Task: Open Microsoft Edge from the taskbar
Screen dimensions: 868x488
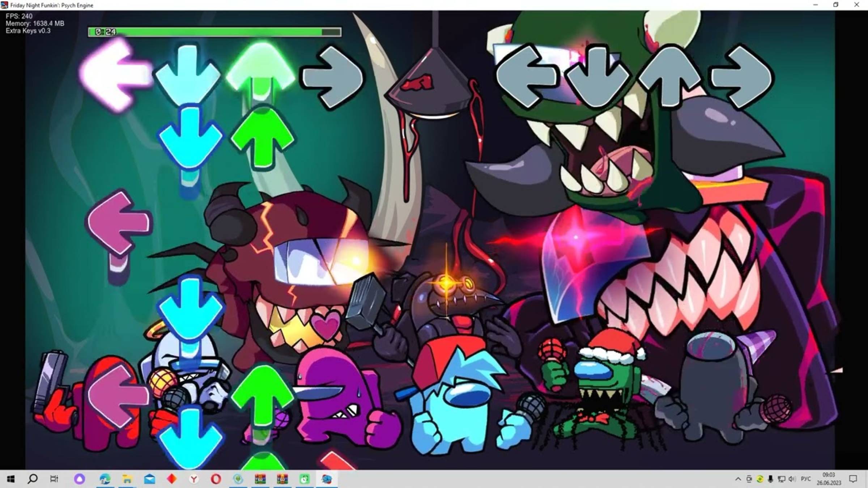Action: (105, 479)
